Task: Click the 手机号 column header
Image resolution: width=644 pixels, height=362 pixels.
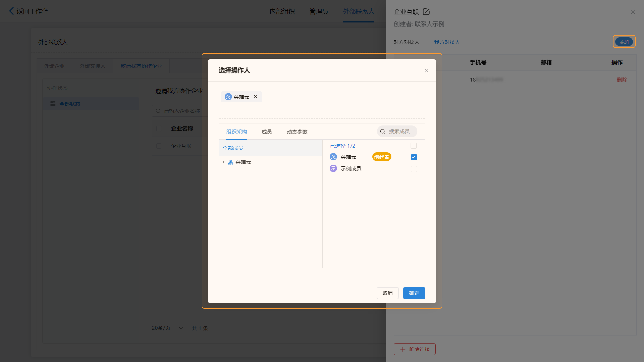Action: pyautogui.click(x=478, y=63)
